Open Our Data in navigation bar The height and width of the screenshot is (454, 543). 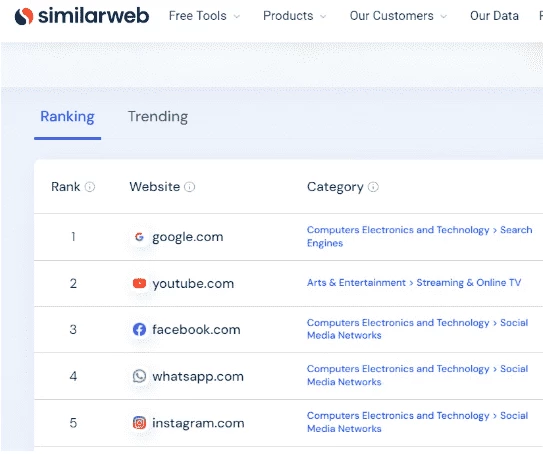coord(494,16)
